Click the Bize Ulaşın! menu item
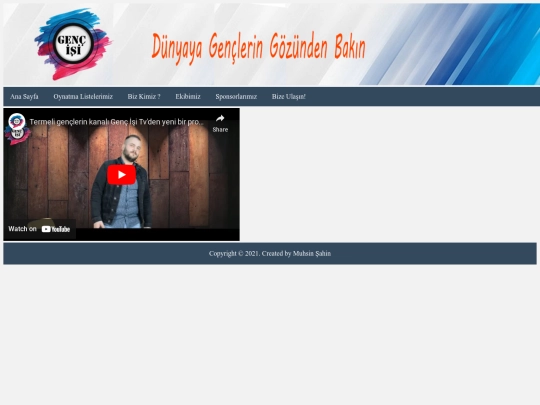 click(x=289, y=97)
